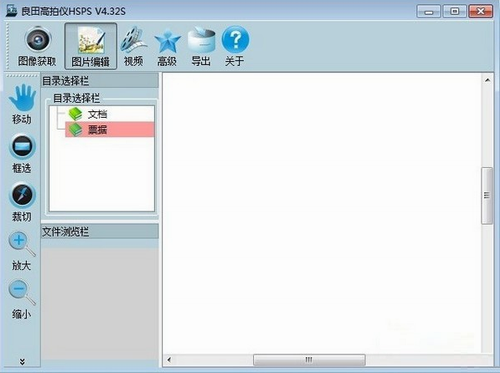This screenshot has height=373, width=500.
Task: Click the vertical scrollbar thumb
Action: [487, 195]
